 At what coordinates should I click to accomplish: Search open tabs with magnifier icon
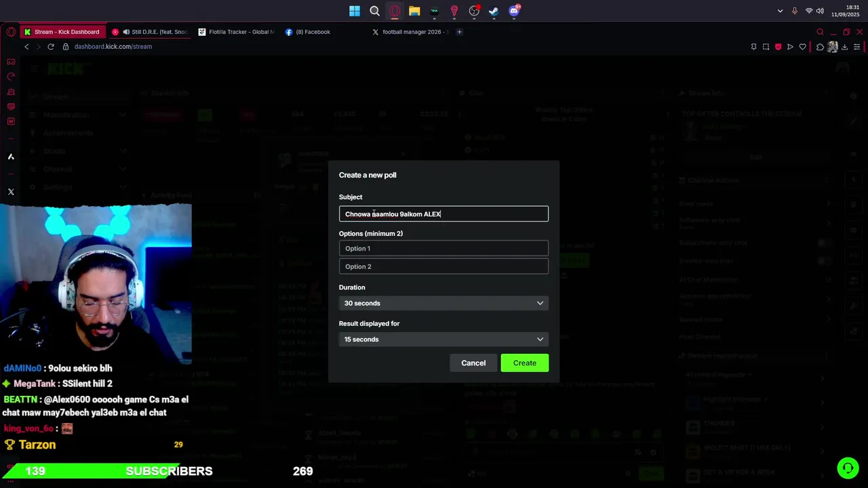(x=820, y=32)
